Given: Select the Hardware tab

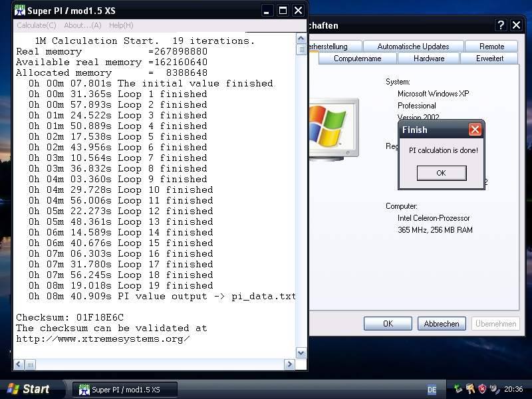Looking at the screenshot, I should tap(429, 59).
